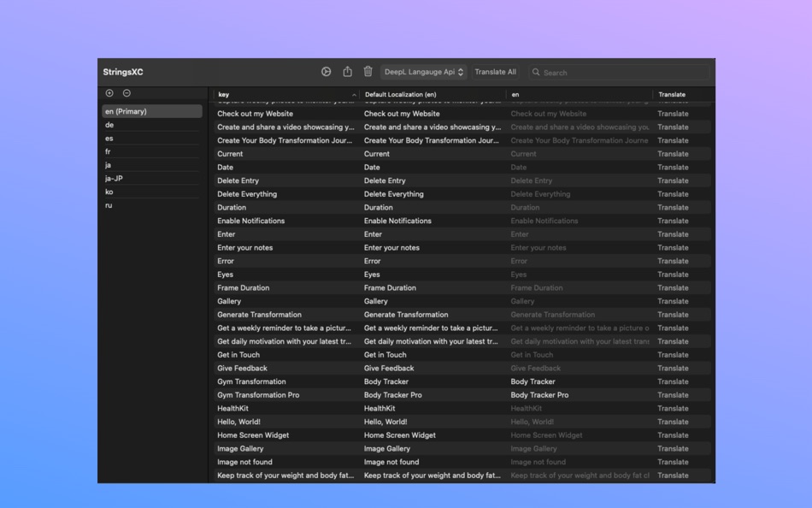The image size is (812, 508).
Task: Select the Create Your Body Transformation Jour... key
Action: pos(285,140)
